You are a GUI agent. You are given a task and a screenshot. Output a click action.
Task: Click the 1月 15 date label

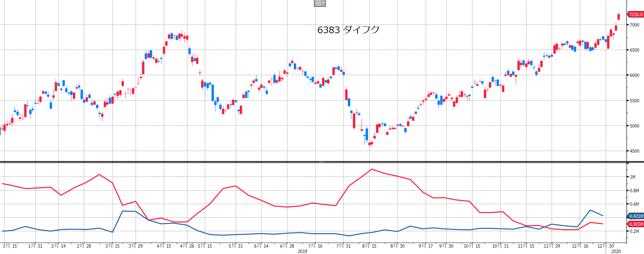click(10, 246)
